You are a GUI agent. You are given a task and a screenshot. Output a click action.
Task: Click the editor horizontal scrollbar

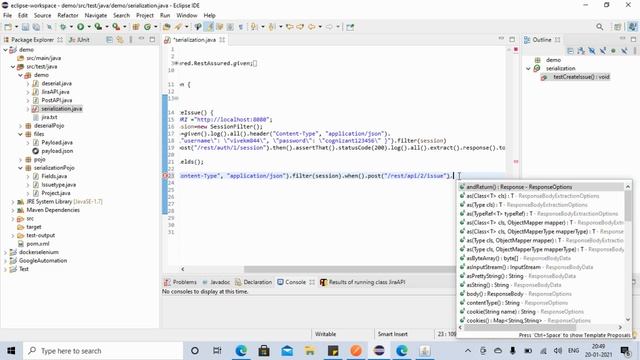[x=350, y=269]
